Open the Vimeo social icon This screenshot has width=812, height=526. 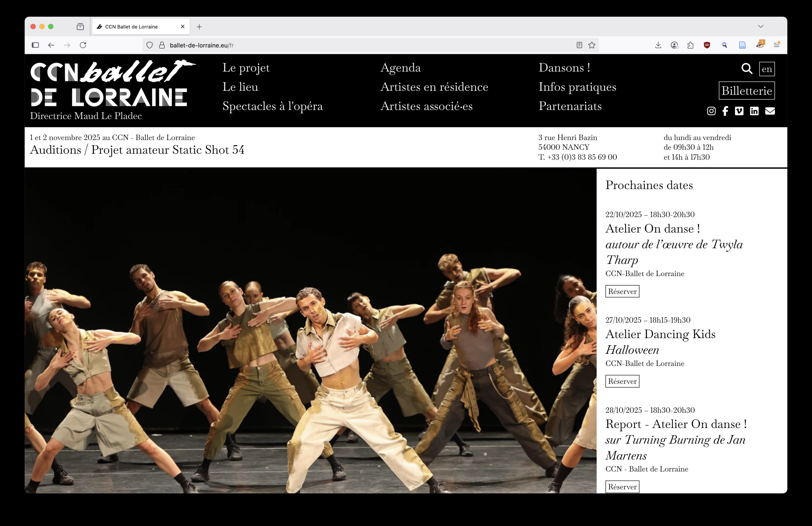coord(739,111)
